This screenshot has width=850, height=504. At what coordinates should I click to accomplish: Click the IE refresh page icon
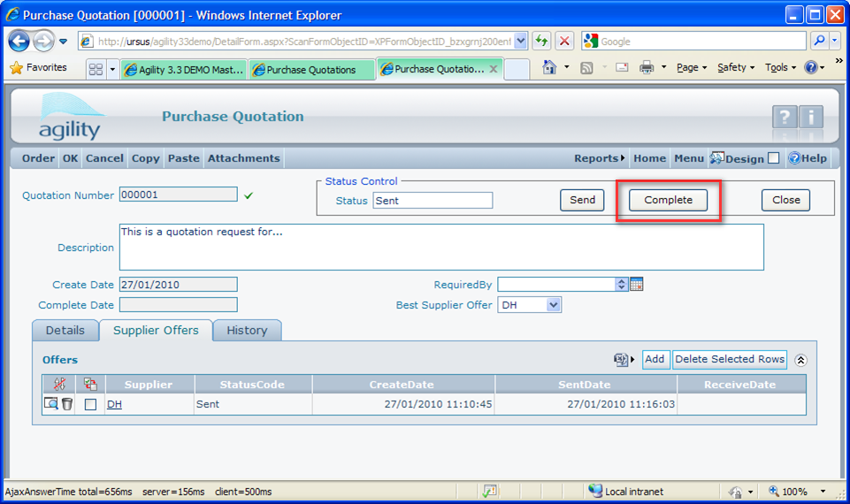(x=541, y=42)
